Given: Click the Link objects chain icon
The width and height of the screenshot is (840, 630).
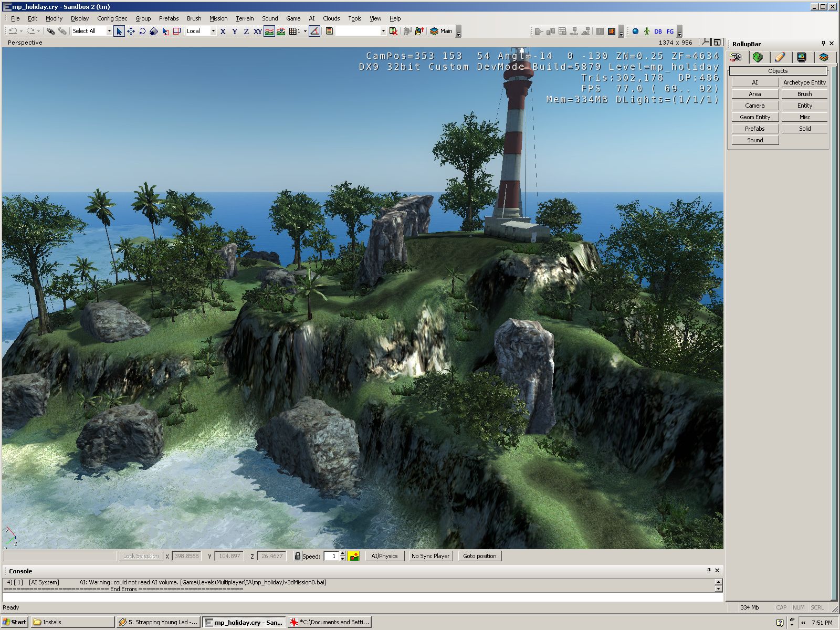Looking at the screenshot, I should [x=50, y=31].
